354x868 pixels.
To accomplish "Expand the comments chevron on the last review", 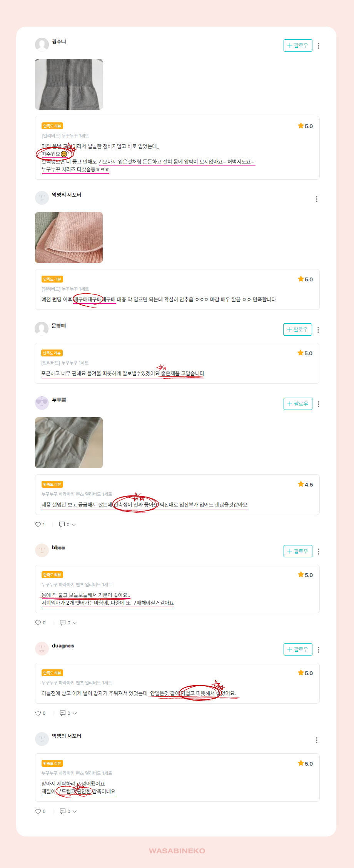I will tap(75, 811).
